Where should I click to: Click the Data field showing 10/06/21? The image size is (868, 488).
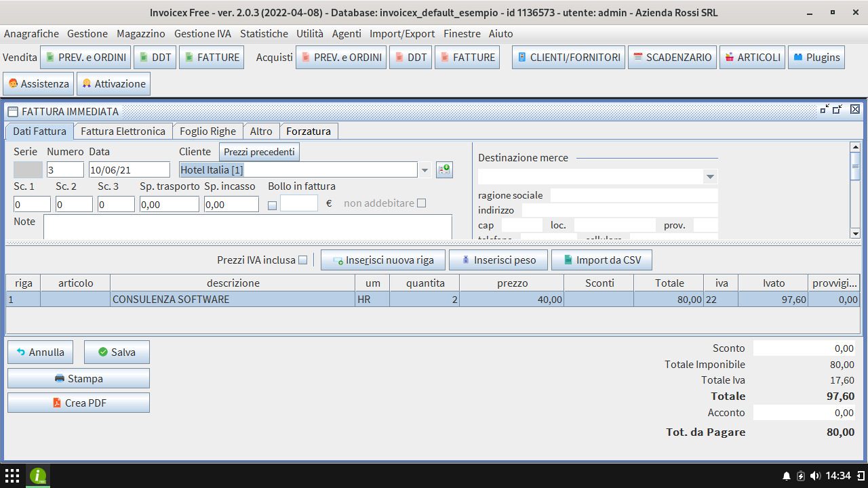click(x=129, y=170)
